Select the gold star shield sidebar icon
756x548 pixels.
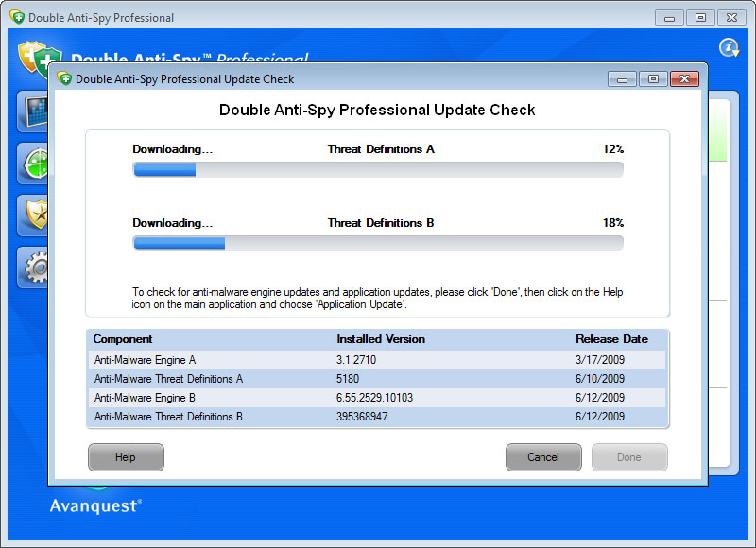click(34, 215)
